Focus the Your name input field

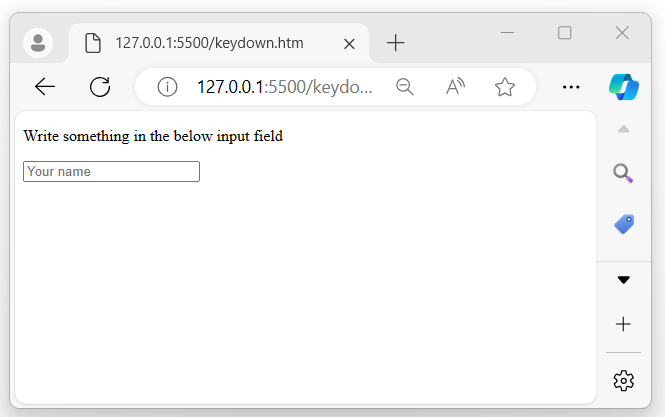pos(111,172)
